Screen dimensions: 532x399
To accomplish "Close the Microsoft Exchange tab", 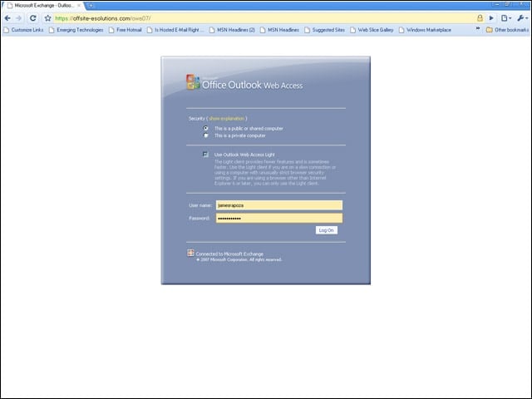I will point(79,6).
